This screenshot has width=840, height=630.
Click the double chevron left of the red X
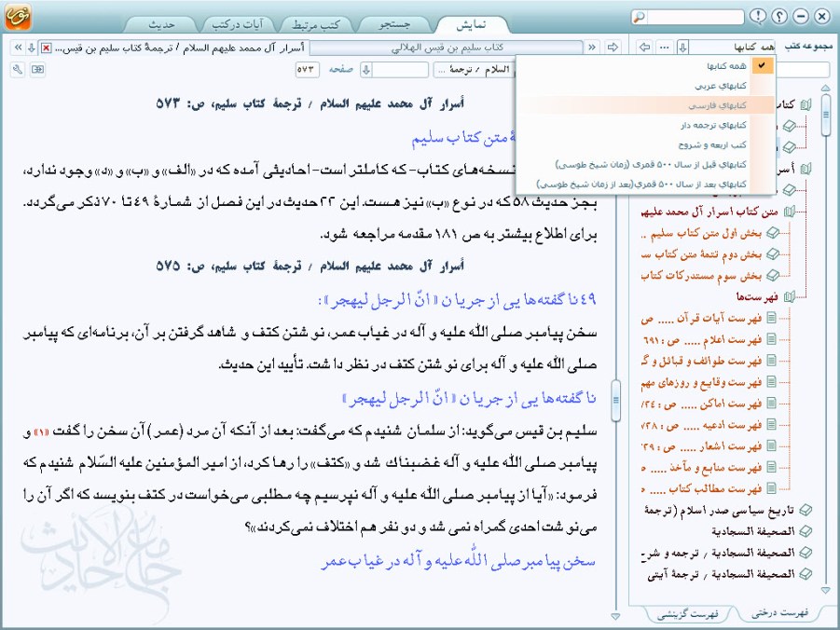pyautogui.click(x=19, y=48)
